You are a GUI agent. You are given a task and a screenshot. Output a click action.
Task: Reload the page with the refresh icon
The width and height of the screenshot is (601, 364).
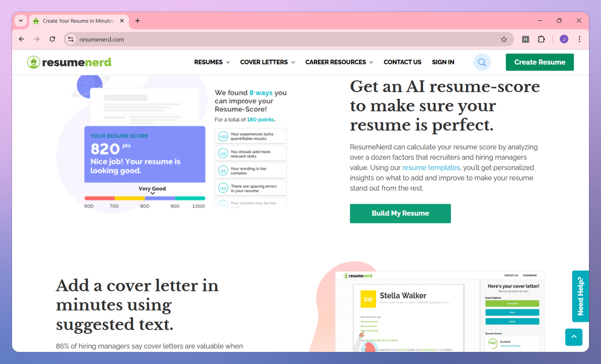52,39
